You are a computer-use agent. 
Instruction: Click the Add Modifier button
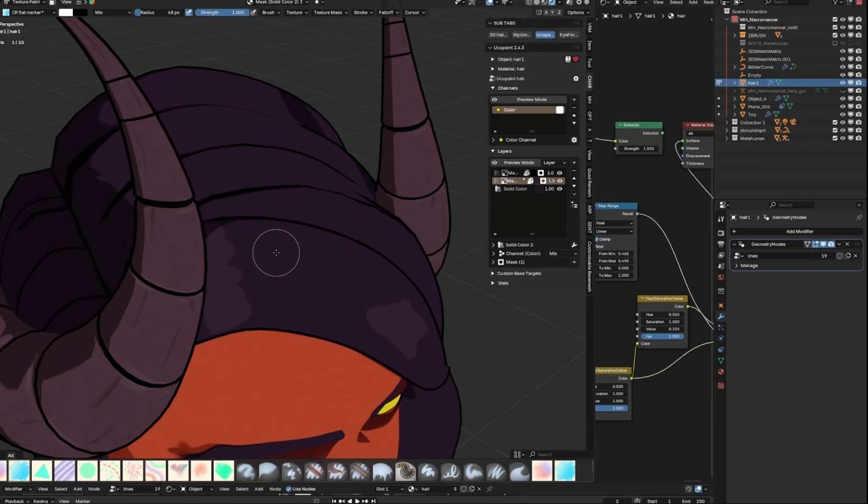point(799,232)
